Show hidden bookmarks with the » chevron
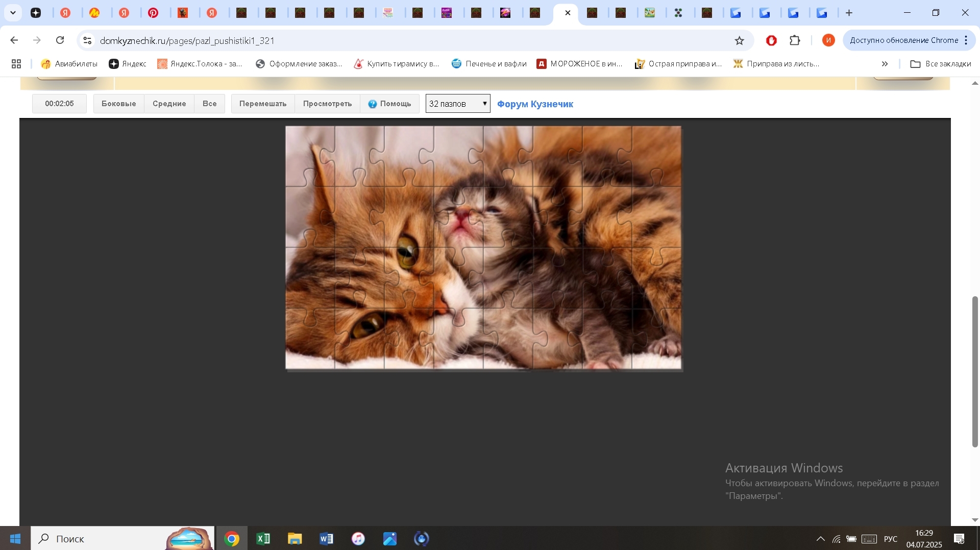980x550 pixels. 885,64
